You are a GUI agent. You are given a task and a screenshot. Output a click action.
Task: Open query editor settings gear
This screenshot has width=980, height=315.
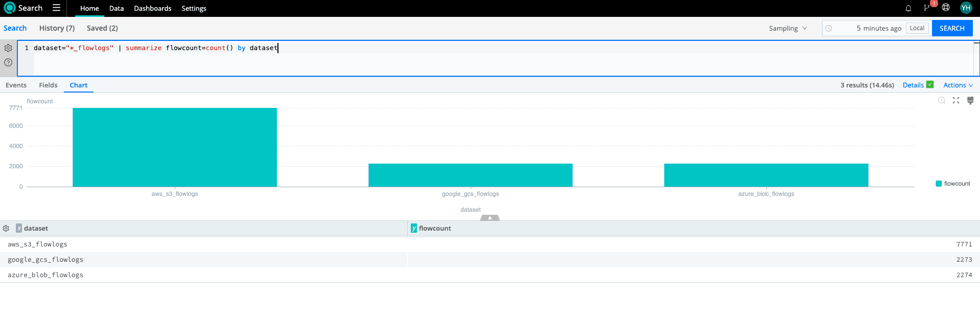click(x=8, y=48)
